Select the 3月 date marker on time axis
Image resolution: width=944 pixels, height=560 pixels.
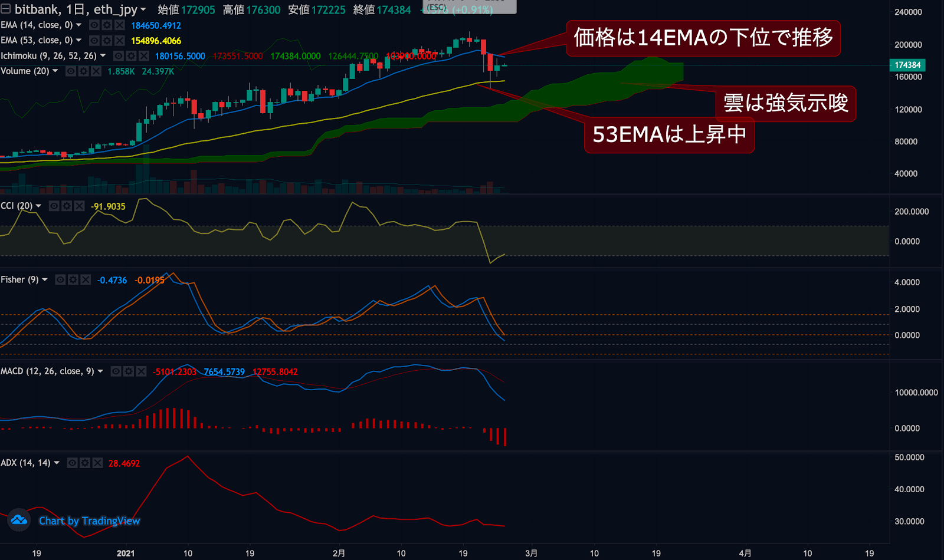(x=531, y=553)
